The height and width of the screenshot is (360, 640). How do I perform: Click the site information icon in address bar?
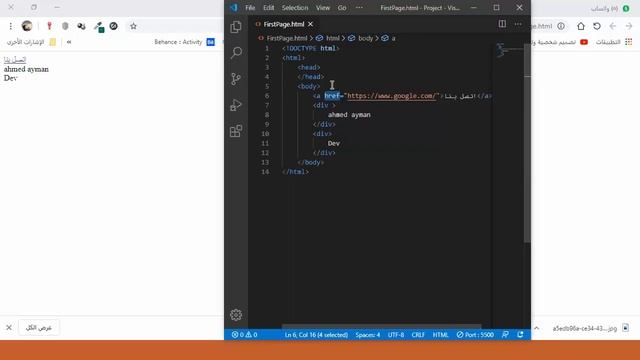tap(561, 26)
